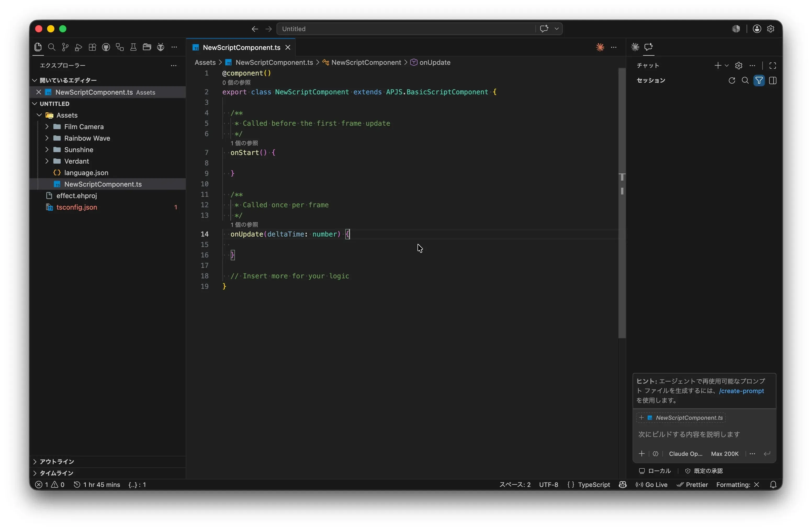Viewport: 812px width, 529px height.
Task: Select the NewScriptComponent.ts editor tab
Action: point(241,47)
